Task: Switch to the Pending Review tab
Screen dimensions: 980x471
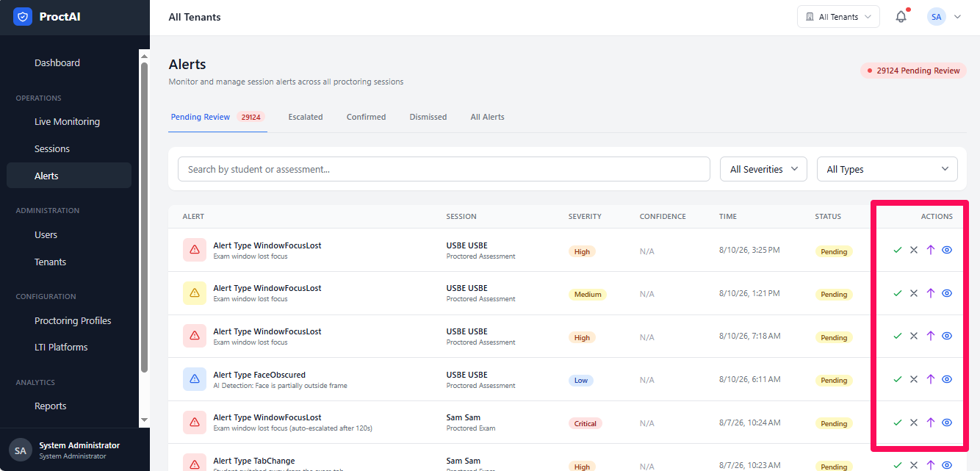Action: [x=217, y=117]
